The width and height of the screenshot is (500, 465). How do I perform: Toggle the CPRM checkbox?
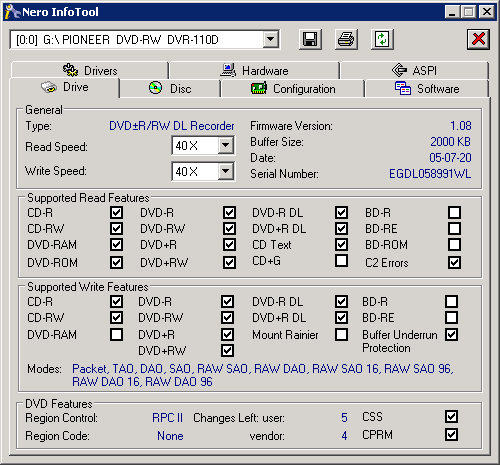451,434
